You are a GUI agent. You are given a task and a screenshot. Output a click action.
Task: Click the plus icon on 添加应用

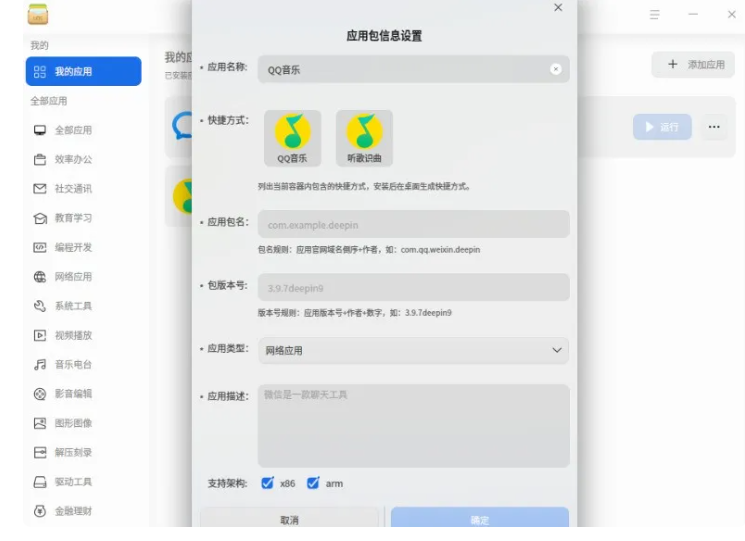[x=672, y=64]
